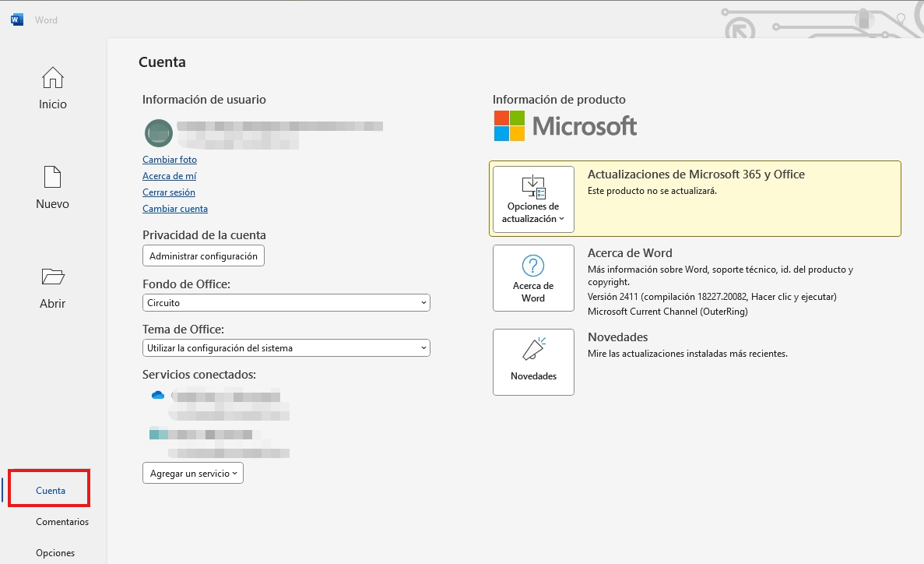Open the Inicio home icon

click(52, 77)
